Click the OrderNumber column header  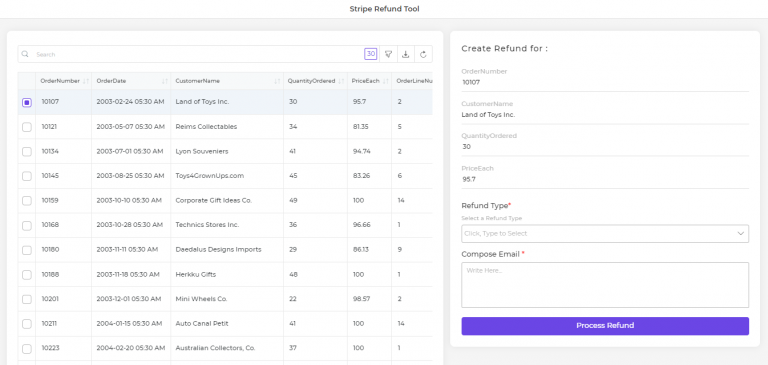60,81
